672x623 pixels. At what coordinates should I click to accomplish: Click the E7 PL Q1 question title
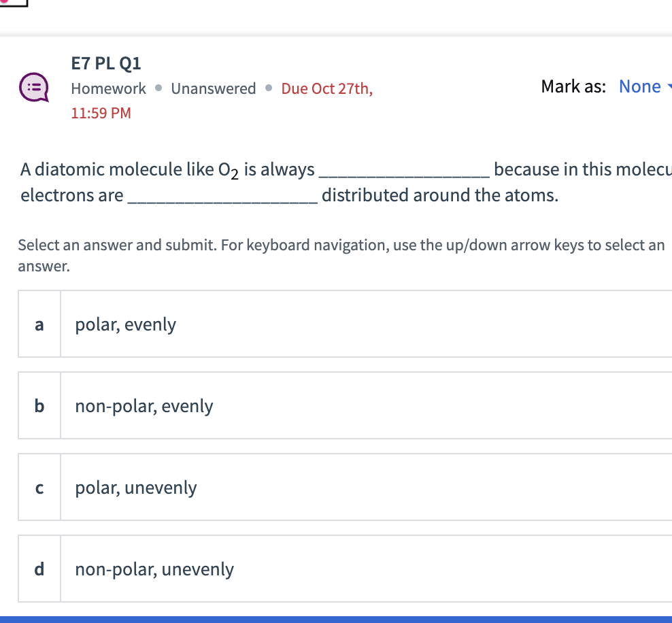coord(106,63)
